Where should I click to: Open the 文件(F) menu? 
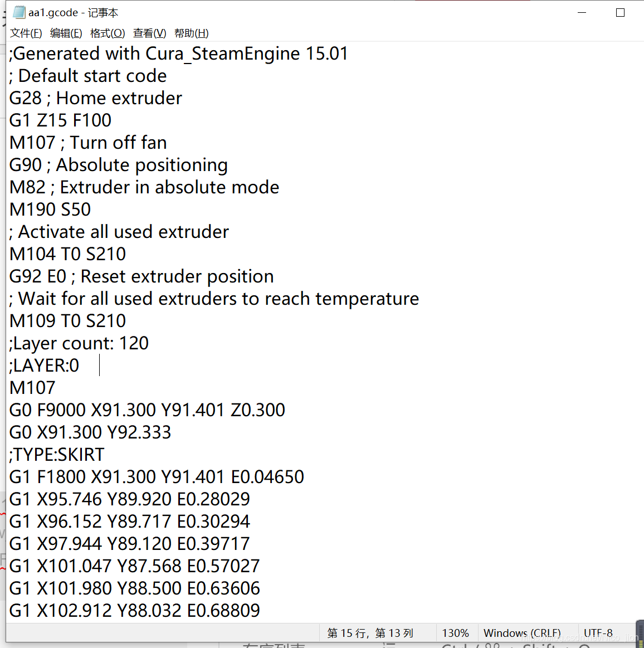(26, 33)
